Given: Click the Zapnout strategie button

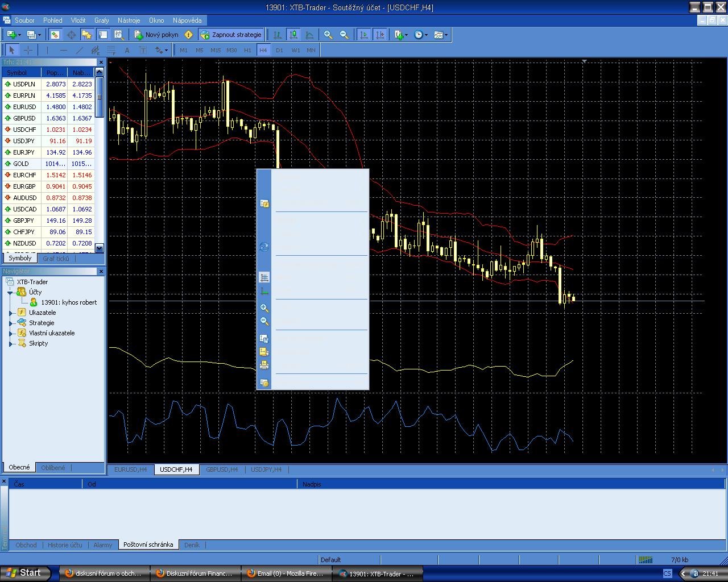Looking at the screenshot, I should click(x=231, y=35).
